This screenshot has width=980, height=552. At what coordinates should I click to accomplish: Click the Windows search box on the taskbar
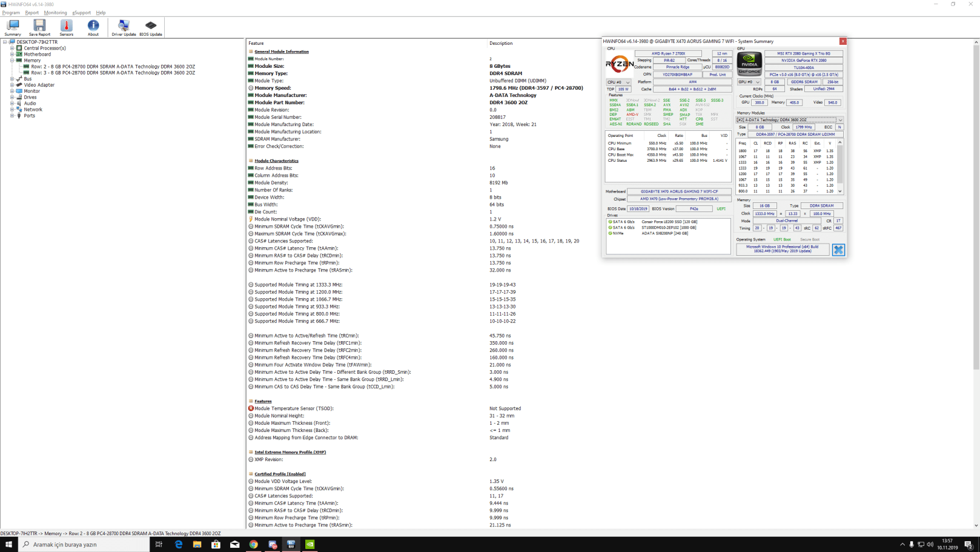coord(84,544)
